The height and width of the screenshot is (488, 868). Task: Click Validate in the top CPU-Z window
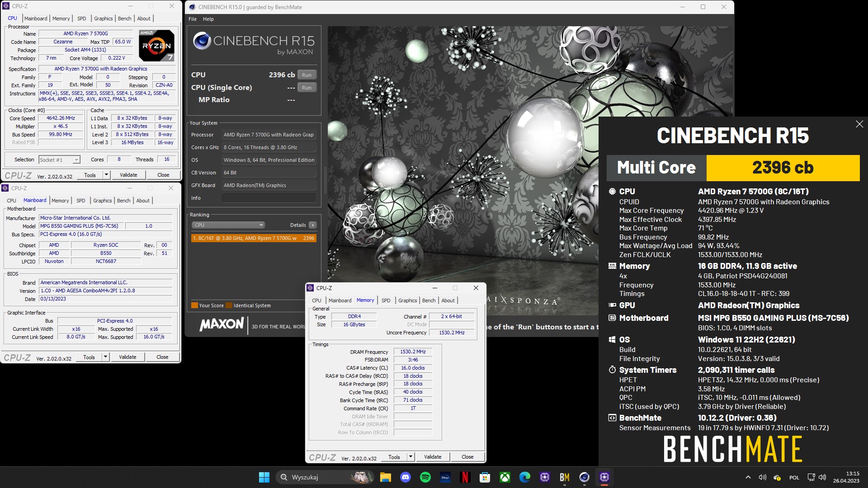pyautogui.click(x=128, y=175)
